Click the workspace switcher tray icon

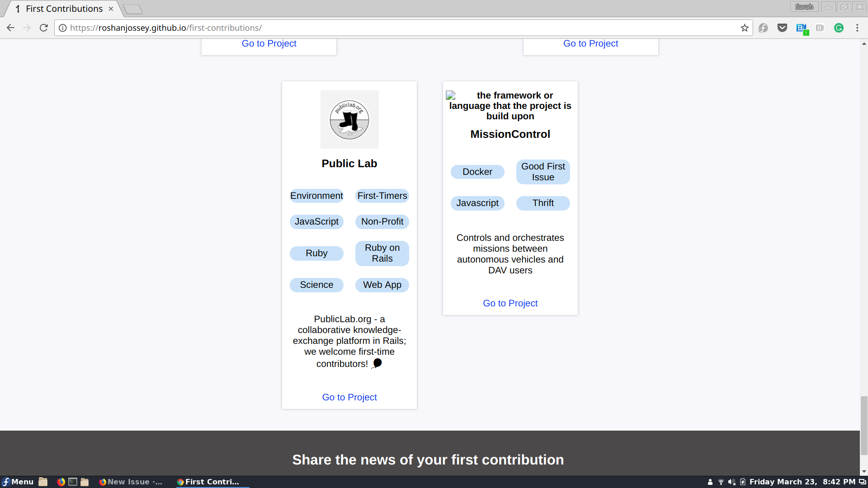(x=863, y=482)
